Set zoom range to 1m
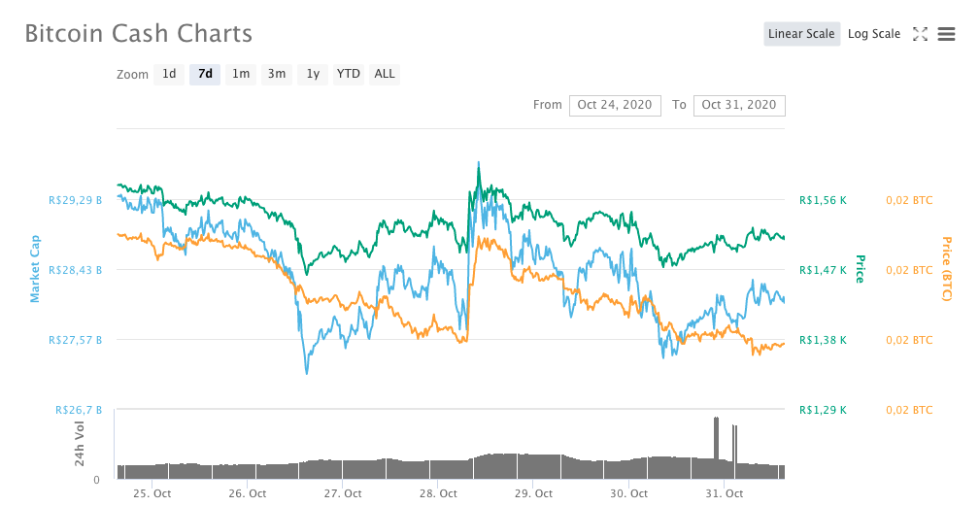This screenshot has height=506, width=980. coord(241,74)
